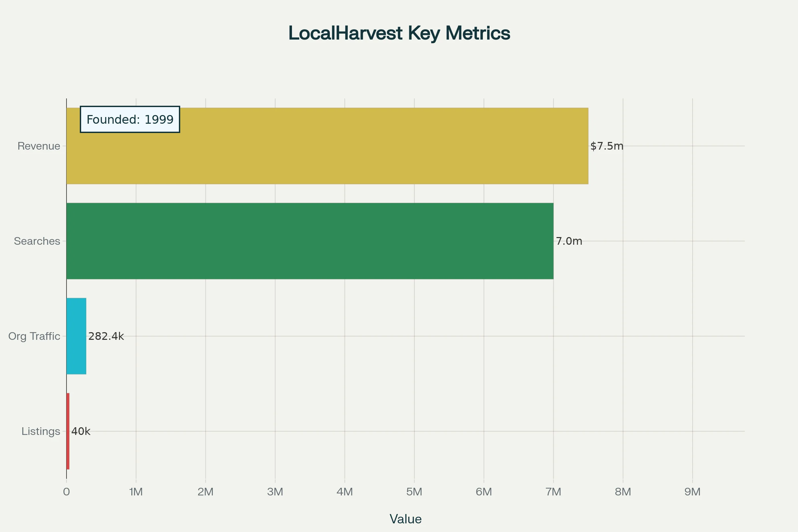Image resolution: width=798 pixels, height=532 pixels.
Task: Select the red Listings bar
Action: point(68,431)
